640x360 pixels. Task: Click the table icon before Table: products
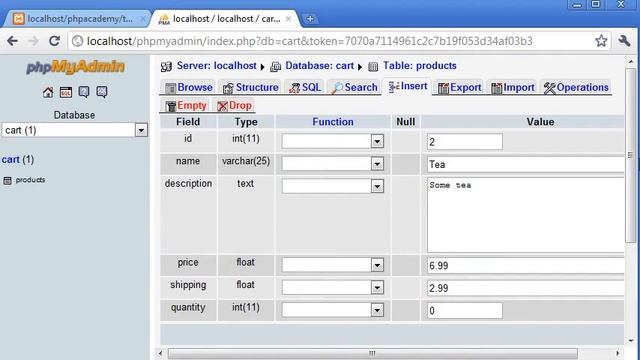pos(373,67)
